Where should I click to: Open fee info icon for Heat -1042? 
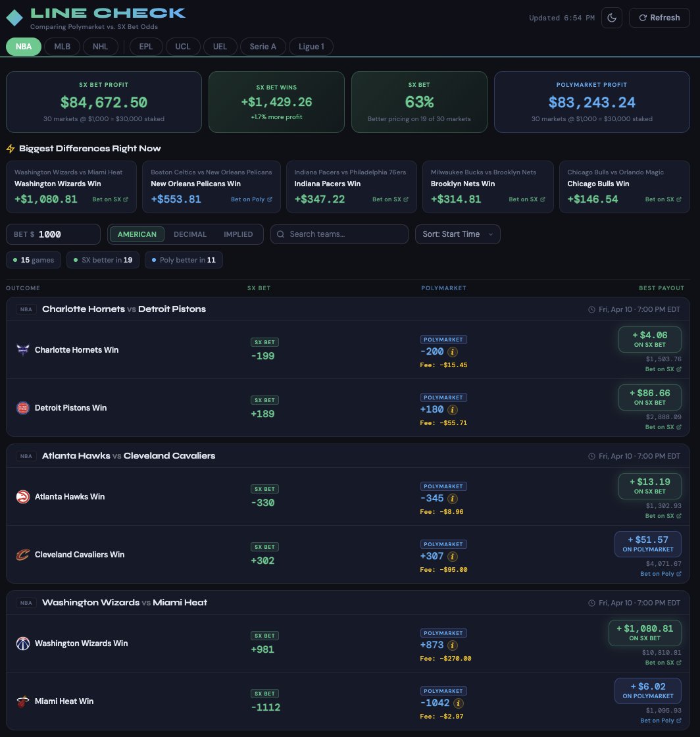pyautogui.click(x=458, y=703)
